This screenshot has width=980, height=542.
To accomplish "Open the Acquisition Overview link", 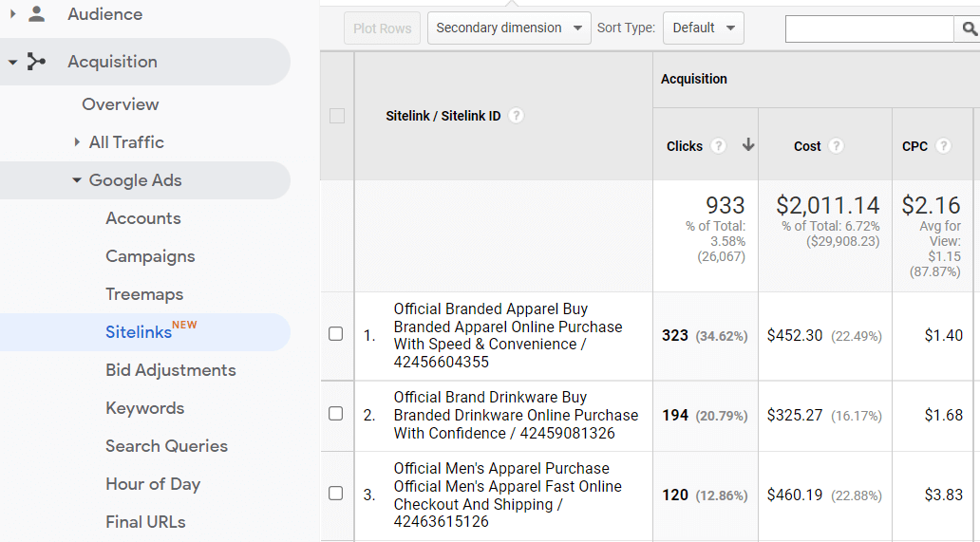I will (120, 104).
